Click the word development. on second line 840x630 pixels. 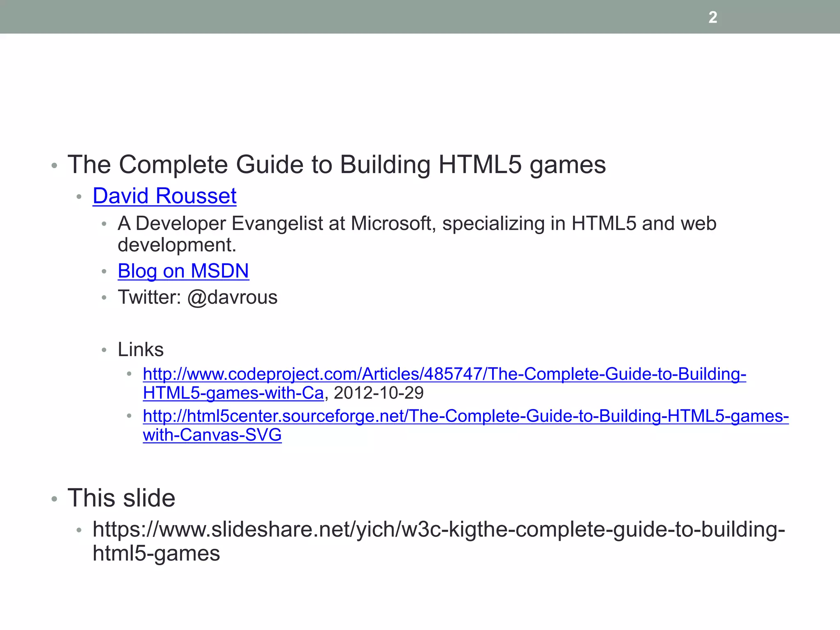177,245
